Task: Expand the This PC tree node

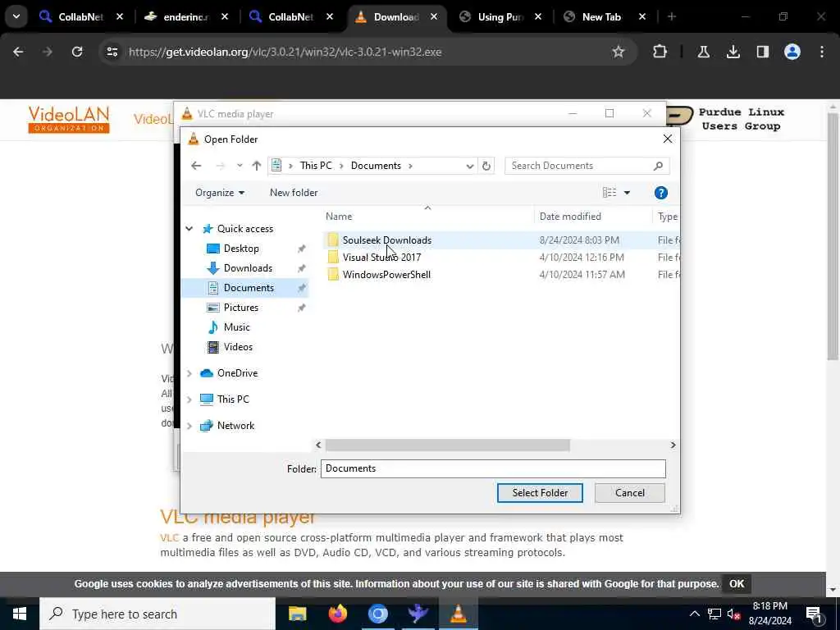Action: [189, 399]
